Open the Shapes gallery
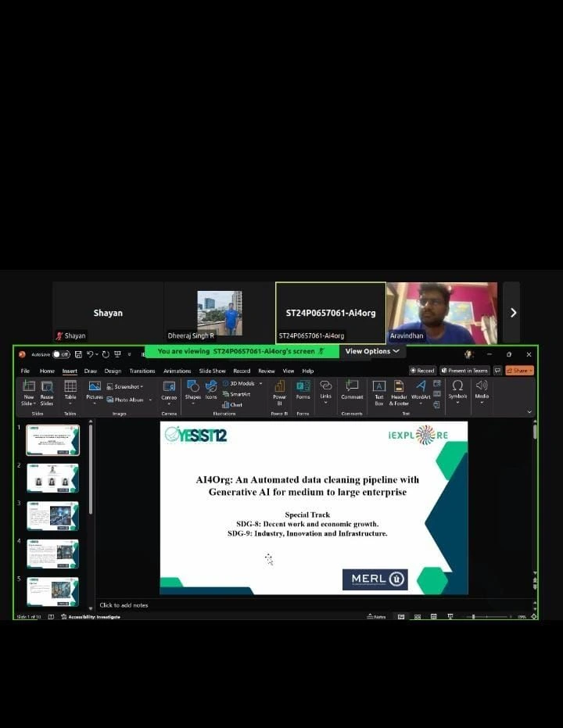The image size is (563, 728). (x=192, y=389)
